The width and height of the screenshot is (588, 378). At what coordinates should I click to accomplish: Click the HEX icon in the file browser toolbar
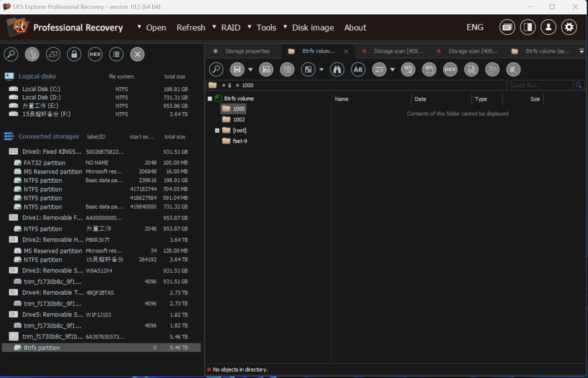point(450,69)
